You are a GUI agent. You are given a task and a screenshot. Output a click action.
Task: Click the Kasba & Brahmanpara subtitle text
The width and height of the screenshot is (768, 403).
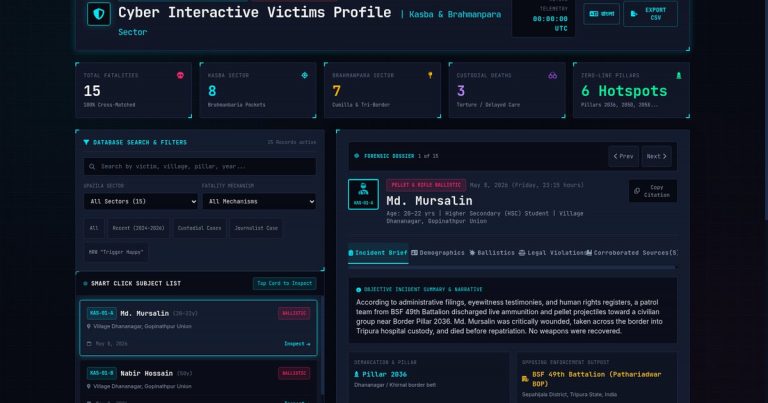(x=455, y=15)
